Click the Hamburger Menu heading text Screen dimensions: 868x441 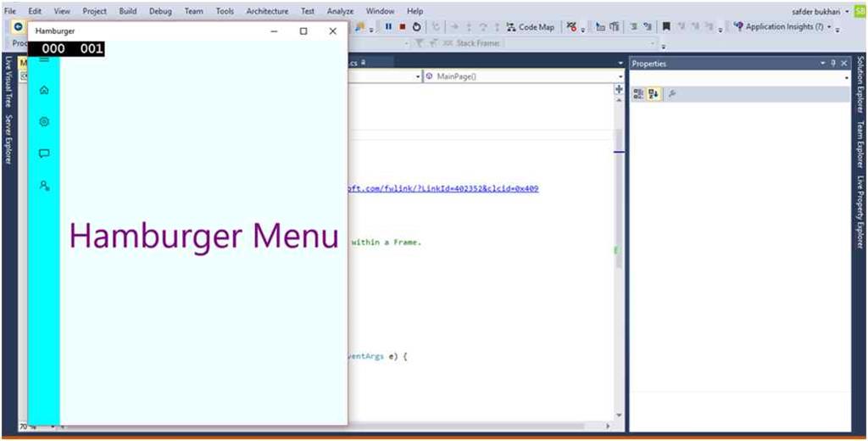click(x=204, y=235)
